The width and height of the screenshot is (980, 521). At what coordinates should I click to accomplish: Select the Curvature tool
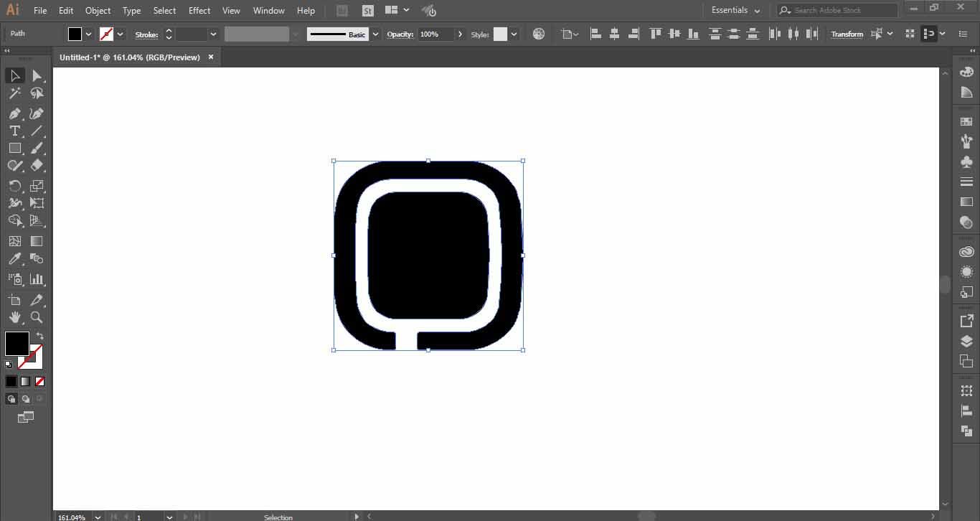(x=37, y=113)
